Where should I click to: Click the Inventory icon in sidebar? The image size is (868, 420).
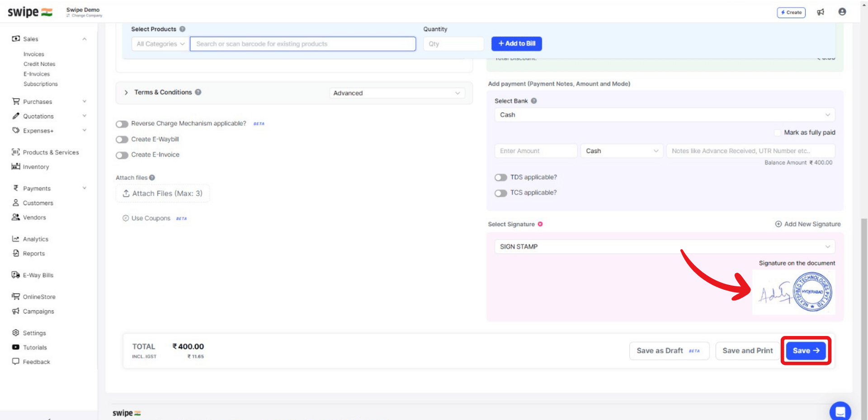[16, 167]
